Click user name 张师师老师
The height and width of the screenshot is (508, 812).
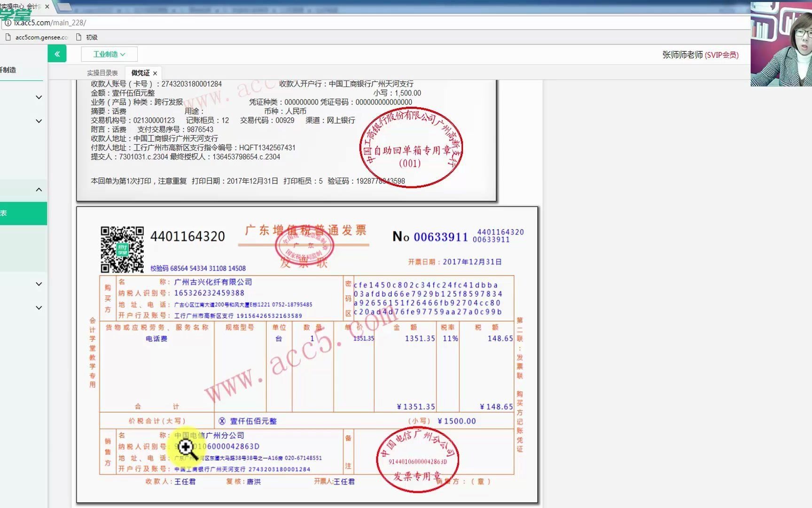coord(682,55)
